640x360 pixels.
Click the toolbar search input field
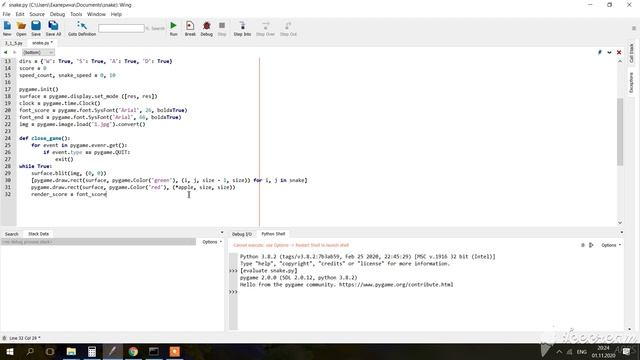121,28
